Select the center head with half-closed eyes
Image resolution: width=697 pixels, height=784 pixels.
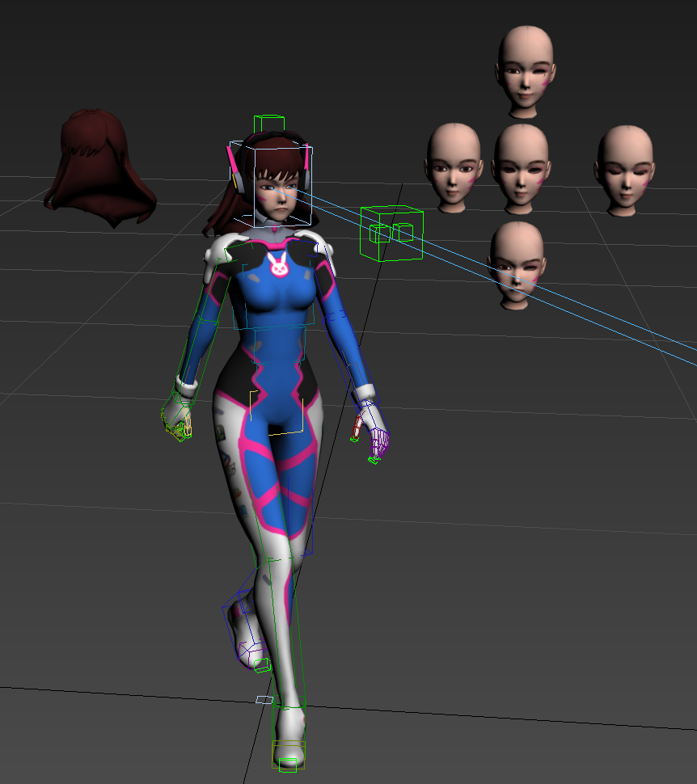click(521, 168)
